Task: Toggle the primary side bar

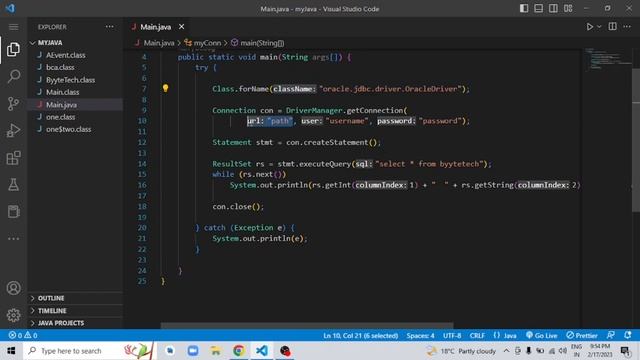Action: click(x=524, y=8)
